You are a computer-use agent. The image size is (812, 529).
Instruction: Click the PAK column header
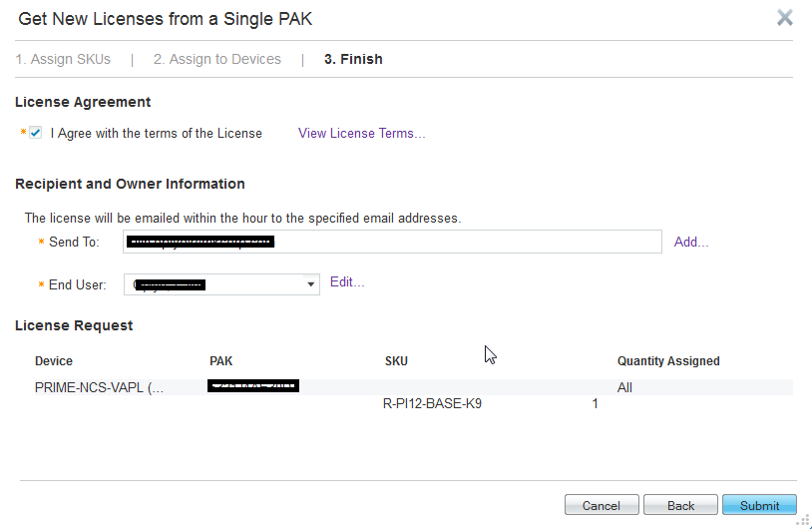[220, 360]
